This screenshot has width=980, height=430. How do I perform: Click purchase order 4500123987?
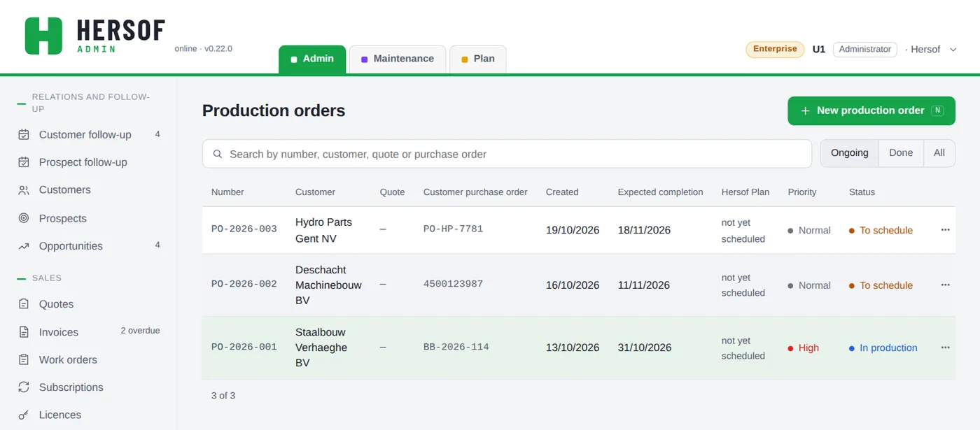click(453, 284)
